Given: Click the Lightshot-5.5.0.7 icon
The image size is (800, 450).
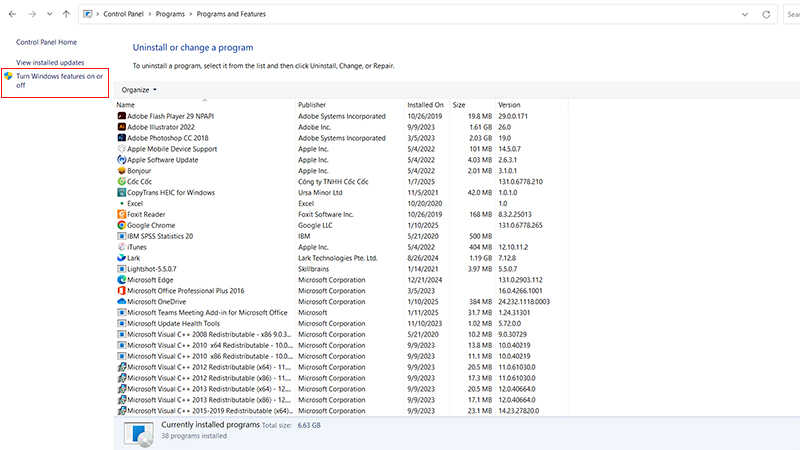Looking at the screenshot, I should (121, 269).
